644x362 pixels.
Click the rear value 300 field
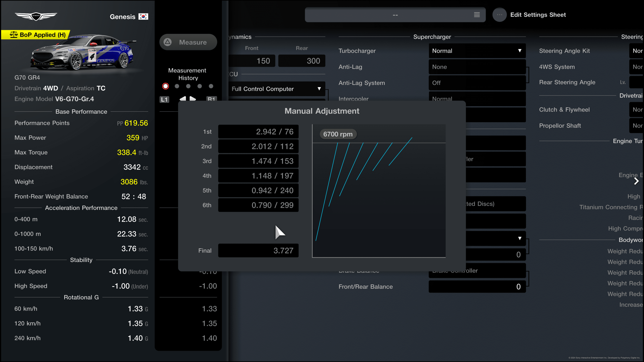click(x=302, y=61)
